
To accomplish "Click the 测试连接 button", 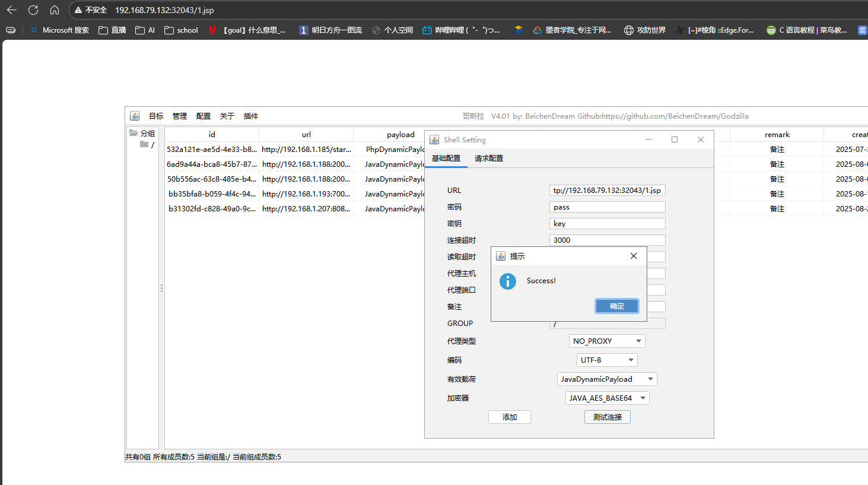I will (x=607, y=417).
